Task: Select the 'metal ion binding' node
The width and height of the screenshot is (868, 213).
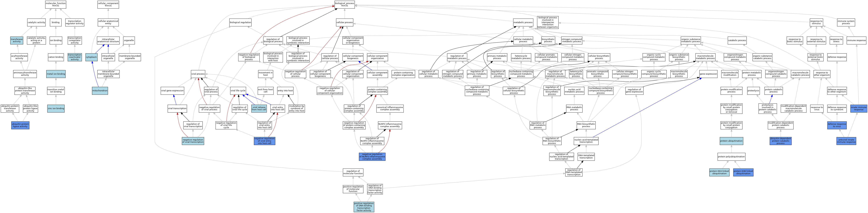Action: tap(56, 74)
